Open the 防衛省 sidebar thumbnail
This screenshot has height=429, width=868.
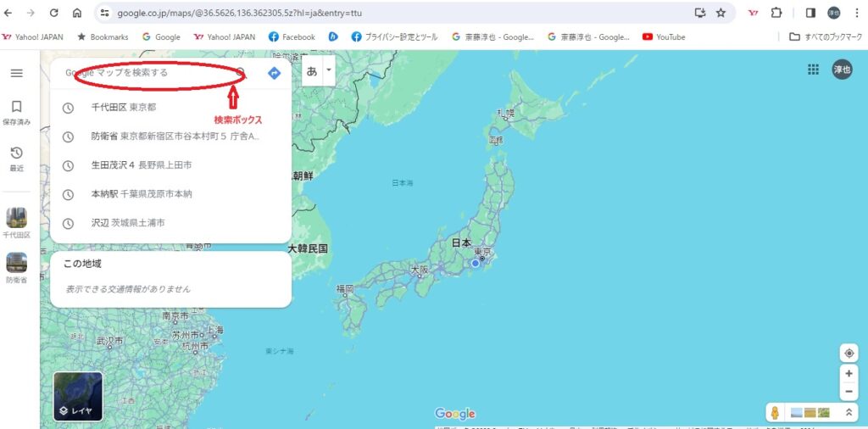coord(17,268)
